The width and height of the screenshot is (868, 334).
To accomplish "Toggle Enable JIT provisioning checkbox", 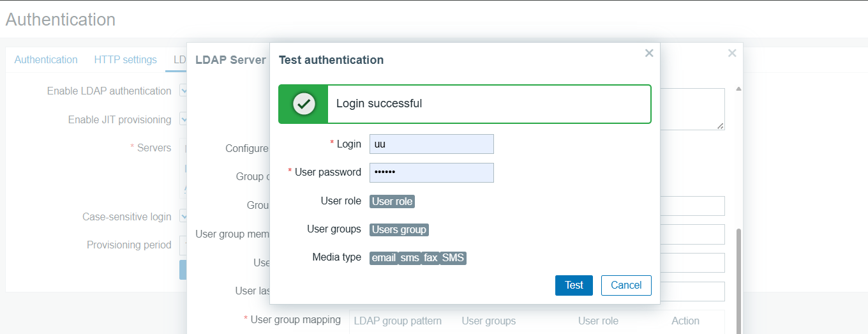I will pyautogui.click(x=183, y=119).
